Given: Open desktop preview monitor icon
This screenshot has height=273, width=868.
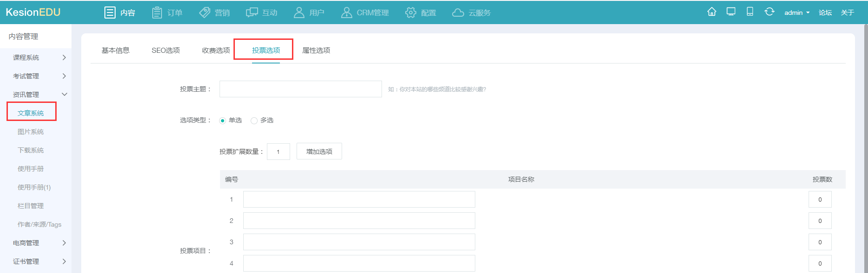Looking at the screenshot, I should pyautogui.click(x=731, y=12).
